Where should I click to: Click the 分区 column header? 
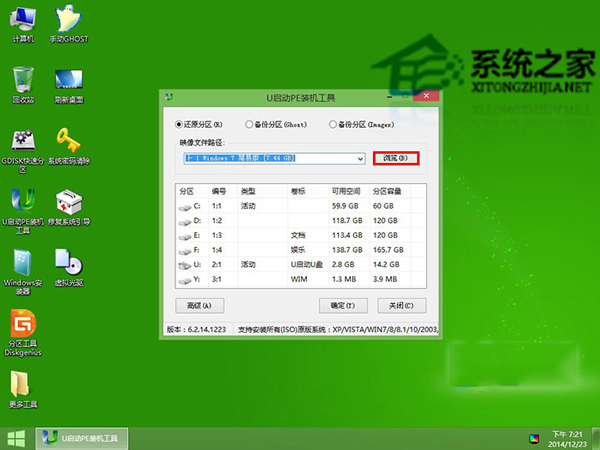coord(192,191)
